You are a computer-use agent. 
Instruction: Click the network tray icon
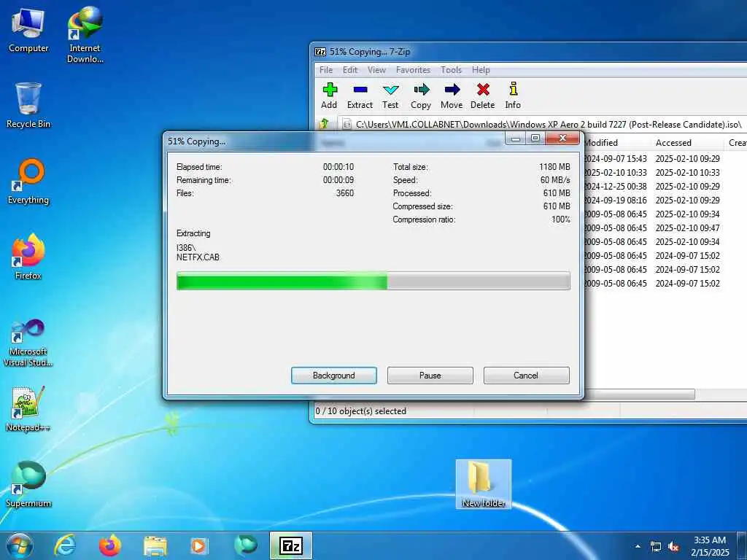(x=656, y=547)
